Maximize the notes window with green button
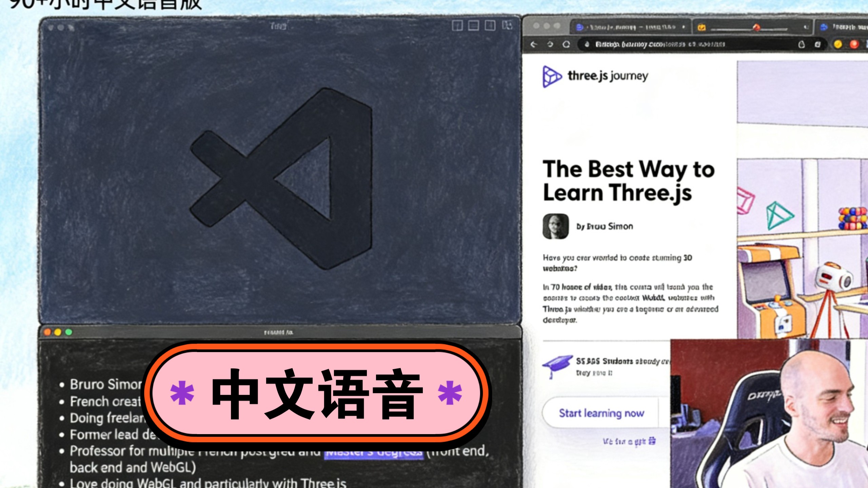This screenshot has height=488, width=868. click(69, 332)
